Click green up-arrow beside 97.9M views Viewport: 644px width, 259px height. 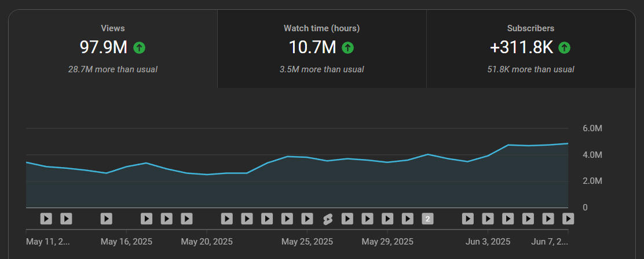coord(139,47)
